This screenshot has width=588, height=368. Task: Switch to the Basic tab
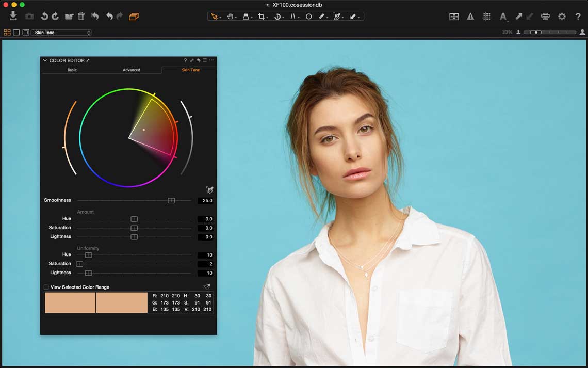pyautogui.click(x=72, y=70)
